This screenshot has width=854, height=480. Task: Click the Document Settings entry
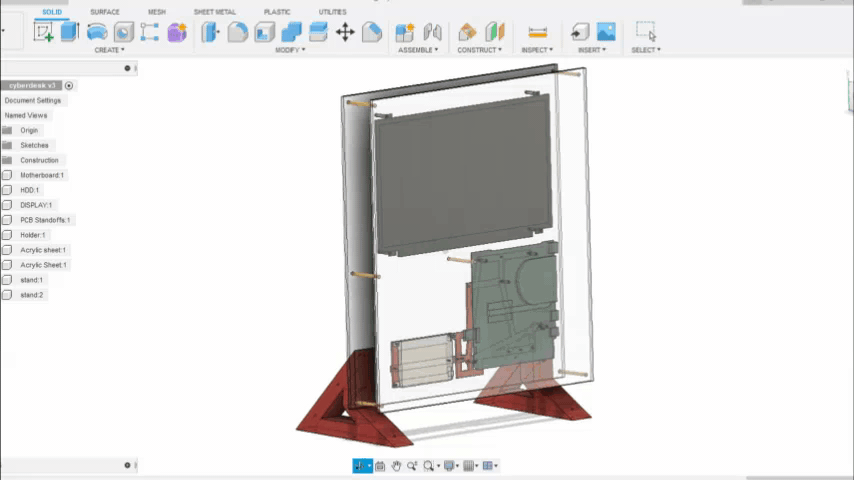point(33,100)
